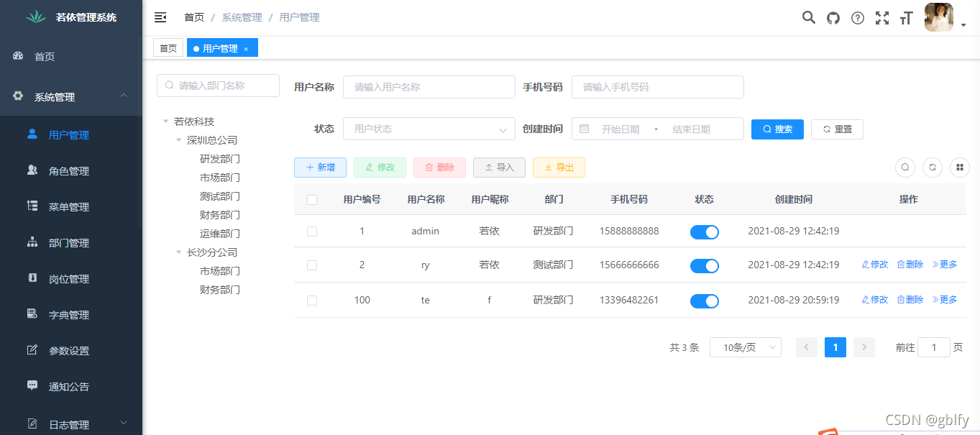Image resolution: width=980 pixels, height=435 pixels.
Task: Open the GitHub source link icon
Action: click(x=833, y=18)
